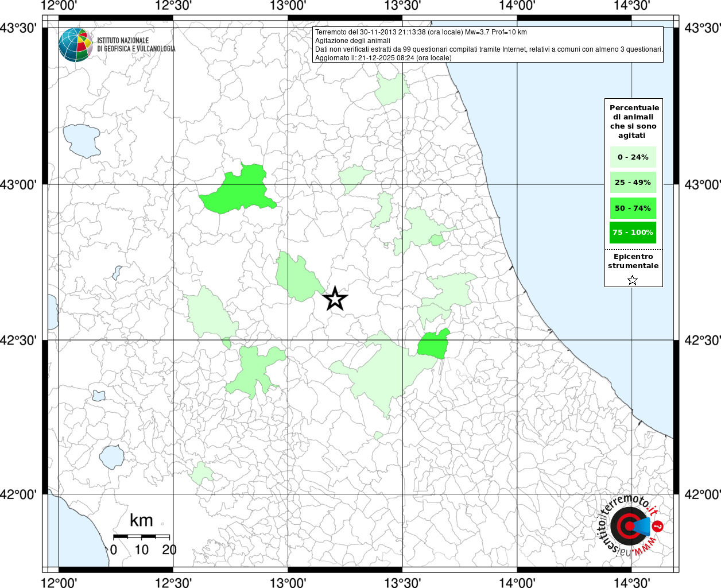
Task: Click the Aggiornato il 21-12-2025 update line
Action: 383,58
